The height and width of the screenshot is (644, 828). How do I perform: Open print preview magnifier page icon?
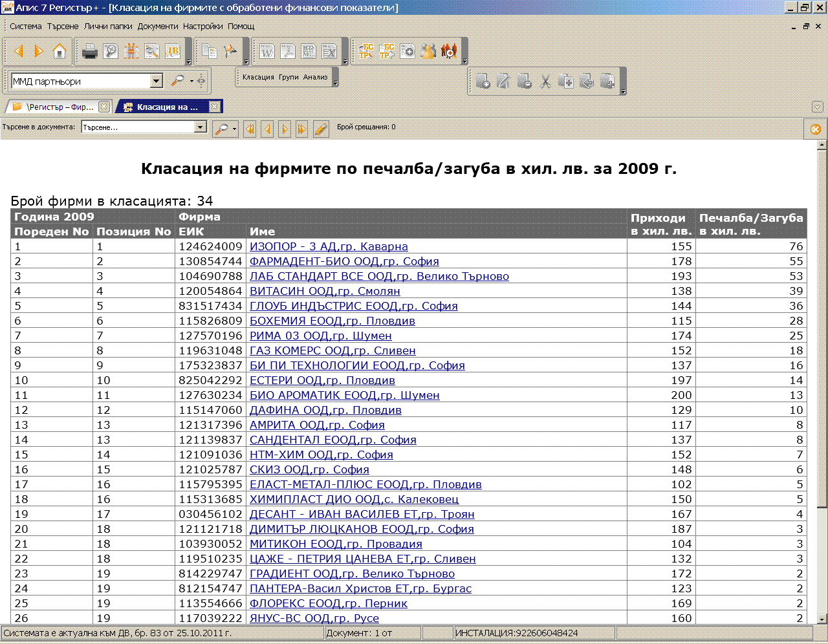pos(111,51)
